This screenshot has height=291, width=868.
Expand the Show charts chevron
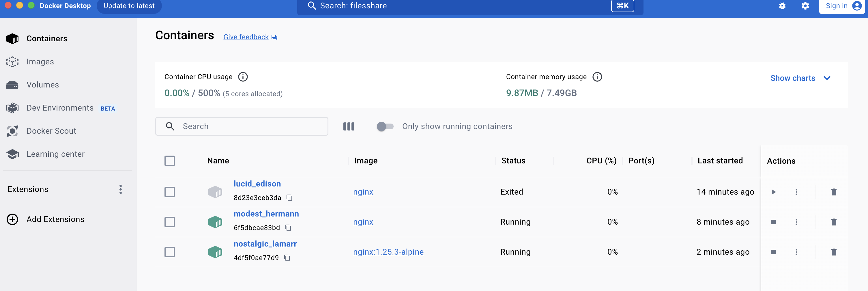pos(826,78)
